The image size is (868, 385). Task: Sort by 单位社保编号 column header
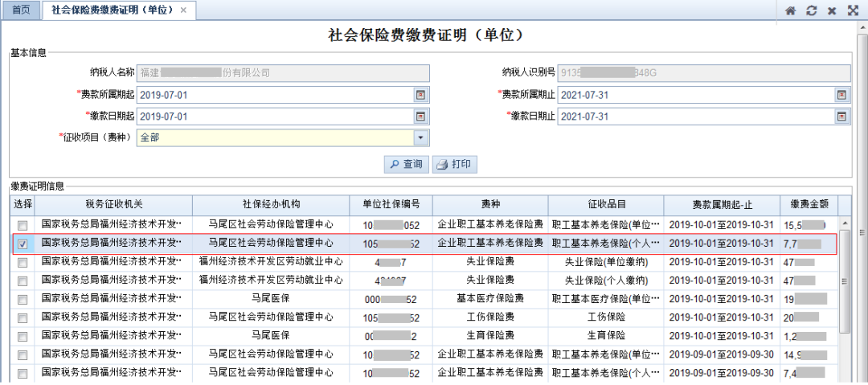391,204
